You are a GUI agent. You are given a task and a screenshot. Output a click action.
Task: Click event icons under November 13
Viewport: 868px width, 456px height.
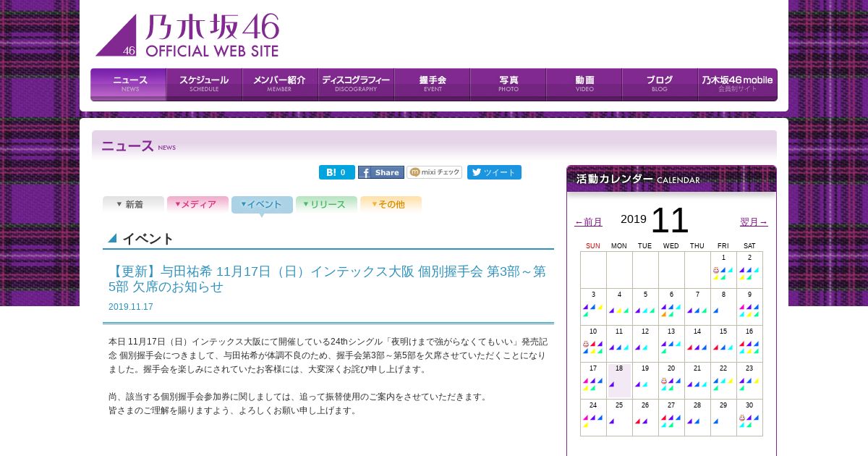(x=671, y=347)
